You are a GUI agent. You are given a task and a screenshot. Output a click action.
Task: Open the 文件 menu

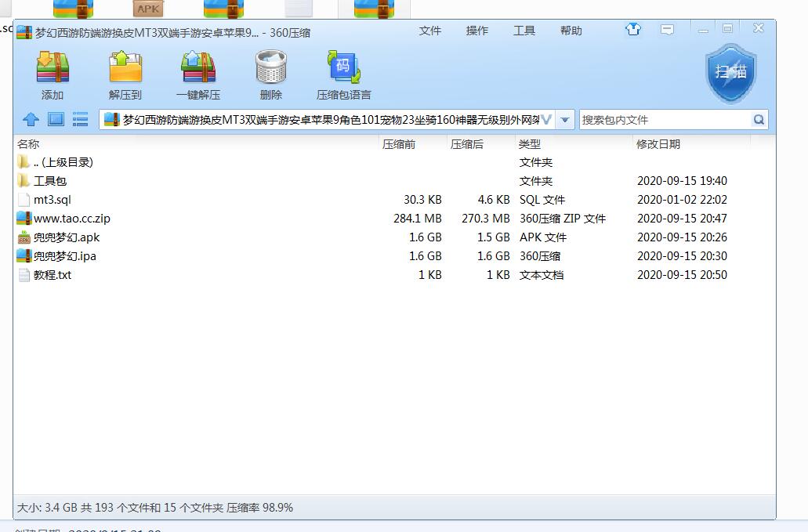430,31
